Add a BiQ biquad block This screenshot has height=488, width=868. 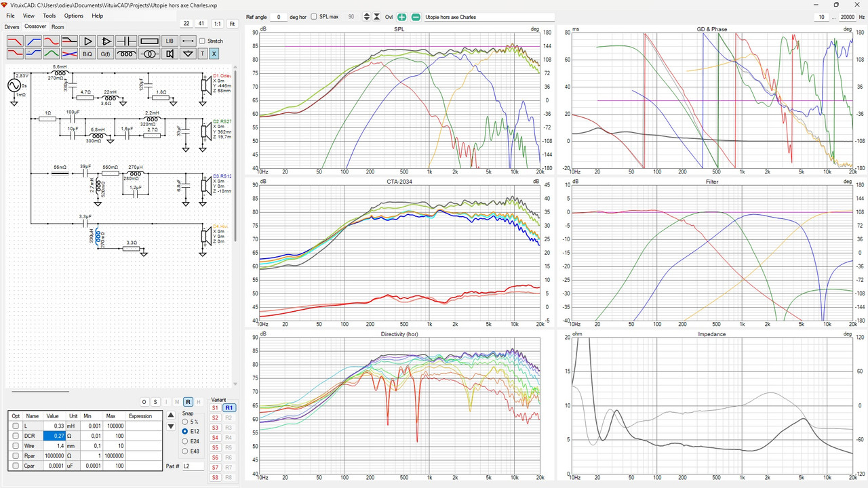87,54
